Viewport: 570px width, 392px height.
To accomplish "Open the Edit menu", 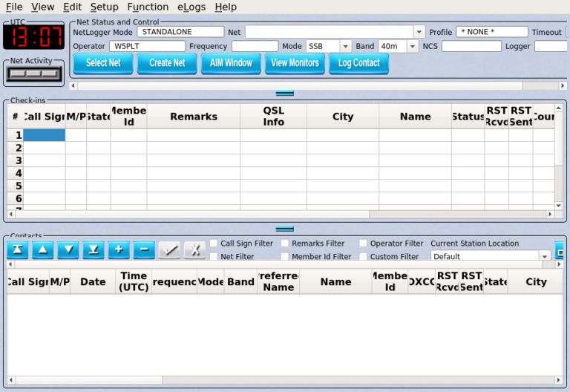I will click(72, 7).
